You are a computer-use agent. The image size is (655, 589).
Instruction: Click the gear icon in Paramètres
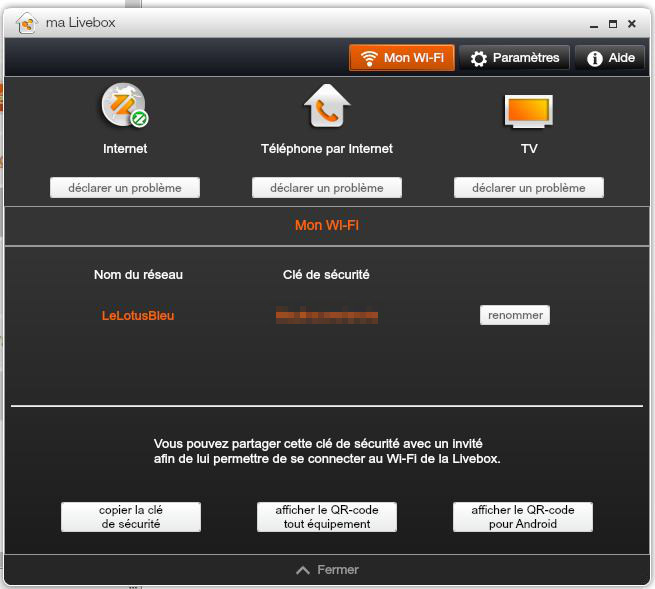pos(479,58)
